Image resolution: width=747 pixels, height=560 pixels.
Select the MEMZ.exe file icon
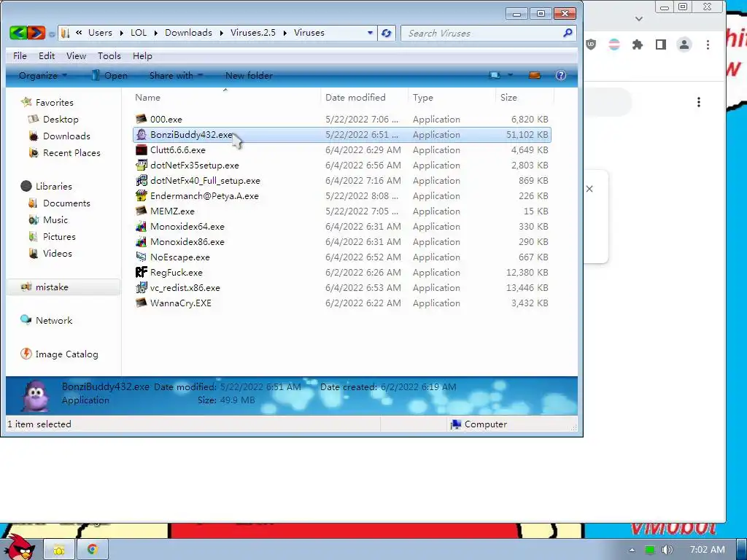(x=141, y=211)
